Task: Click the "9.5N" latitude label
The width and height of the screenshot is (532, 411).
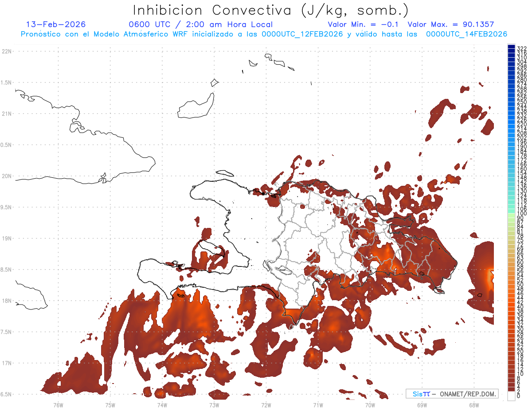Action: tap(6, 207)
